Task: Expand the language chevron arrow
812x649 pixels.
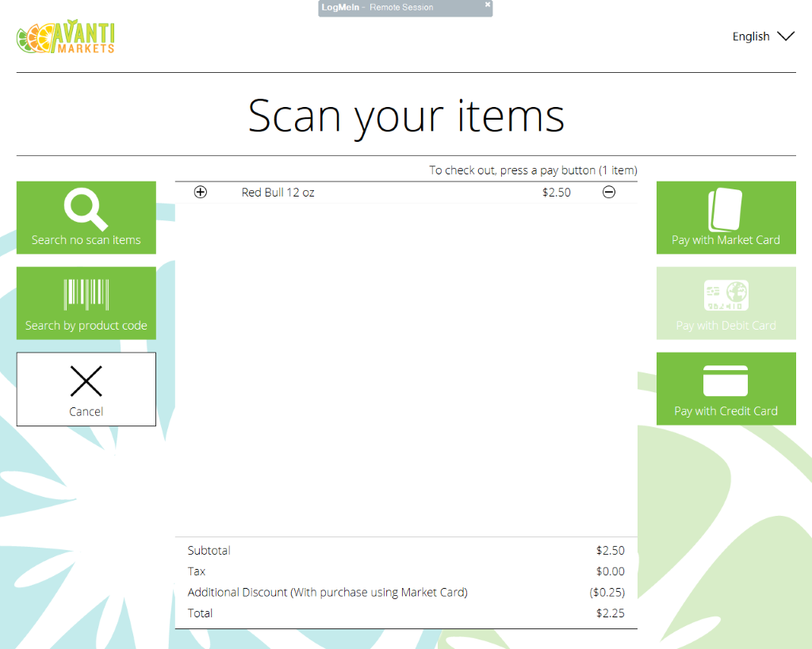Action: [785, 36]
